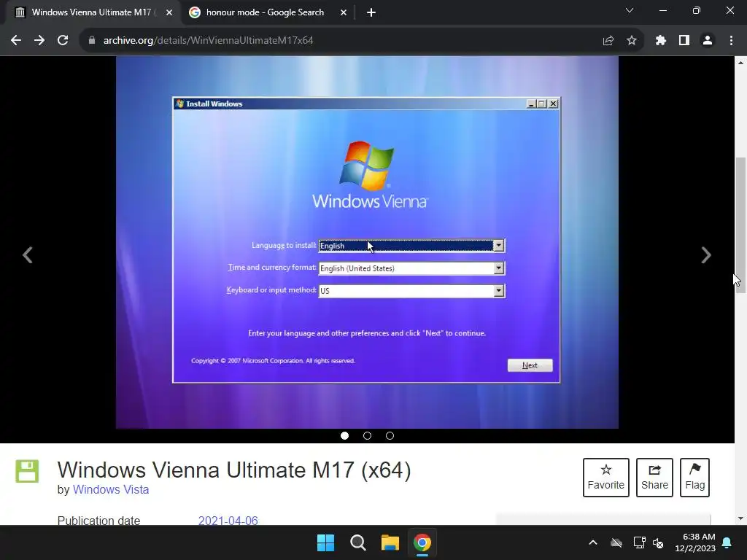Maximize the Install Windows dialog

(x=542, y=104)
